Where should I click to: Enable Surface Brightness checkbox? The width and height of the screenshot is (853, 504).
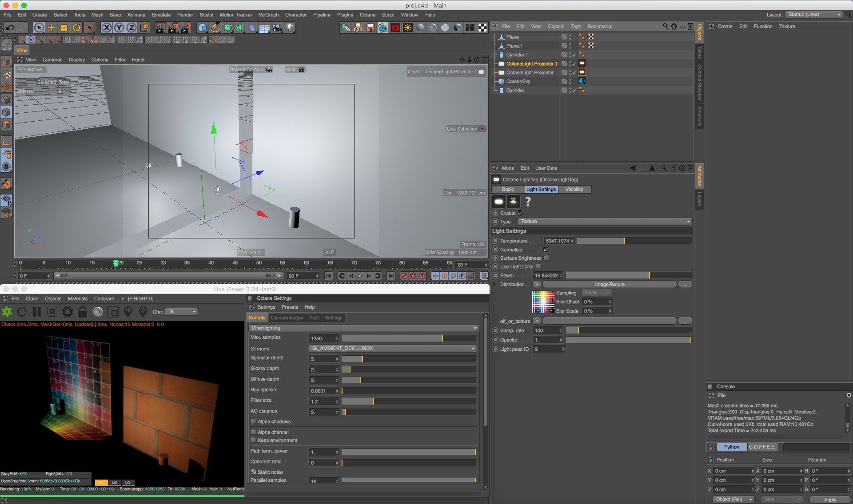click(546, 258)
